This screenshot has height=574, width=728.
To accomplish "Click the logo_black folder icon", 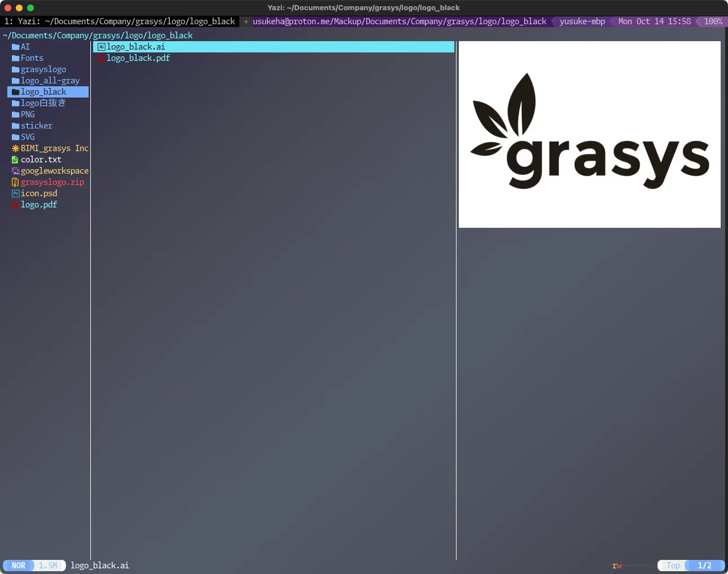I will 15,92.
